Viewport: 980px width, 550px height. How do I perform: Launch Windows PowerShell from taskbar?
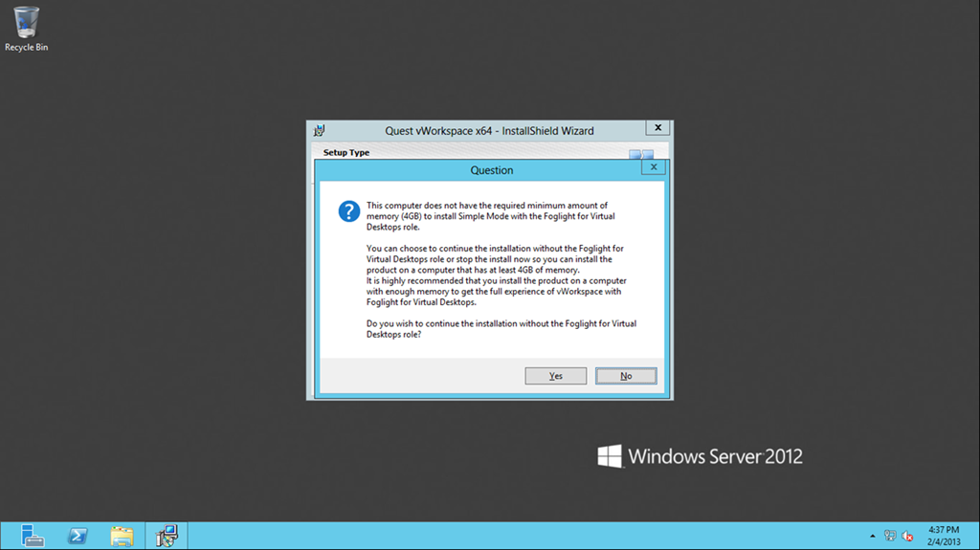coord(78,536)
